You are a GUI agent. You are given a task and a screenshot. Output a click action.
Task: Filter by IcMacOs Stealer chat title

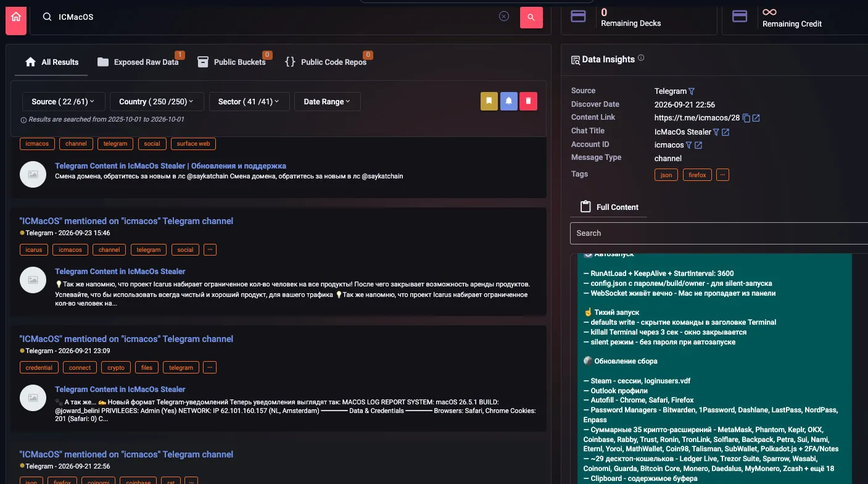pos(716,132)
